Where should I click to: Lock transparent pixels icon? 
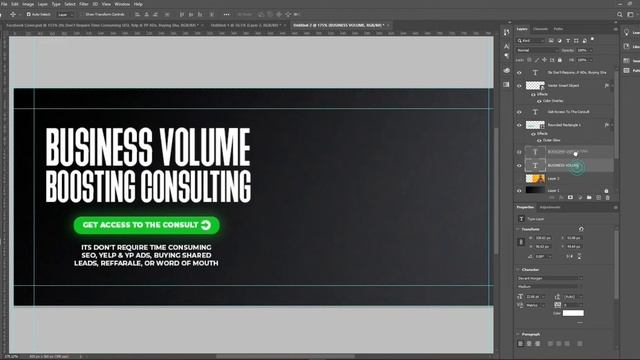click(529, 60)
